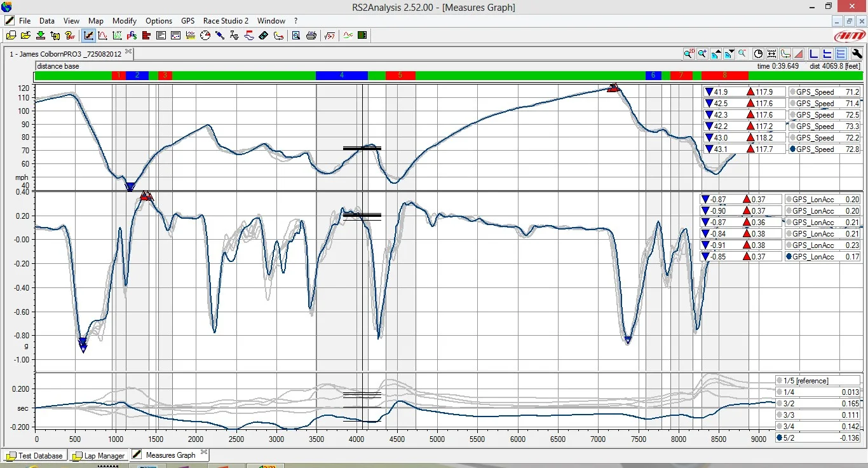
Task: Select track segment 4 in the blue bar
Action: (x=342, y=75)
